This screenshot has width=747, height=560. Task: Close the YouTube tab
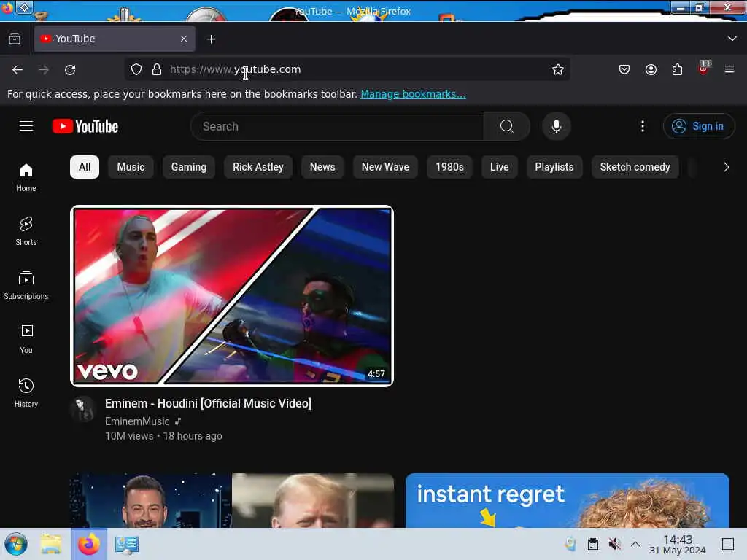pos(184,39)
